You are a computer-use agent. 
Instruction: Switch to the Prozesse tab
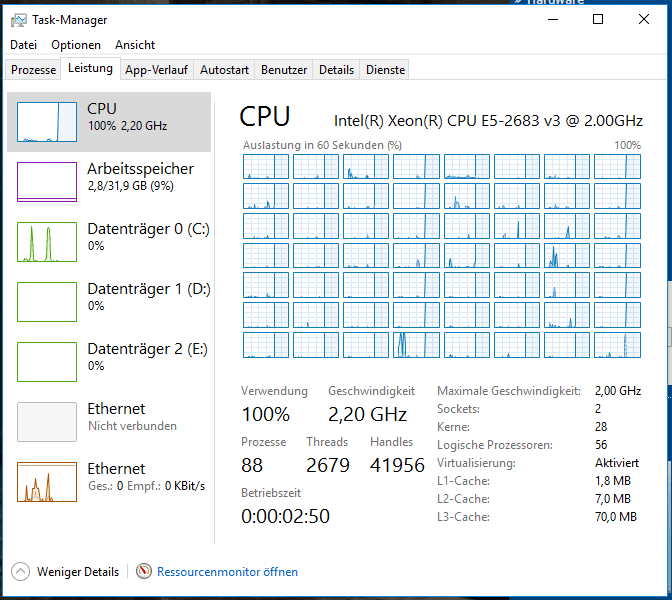click(33, 70)
